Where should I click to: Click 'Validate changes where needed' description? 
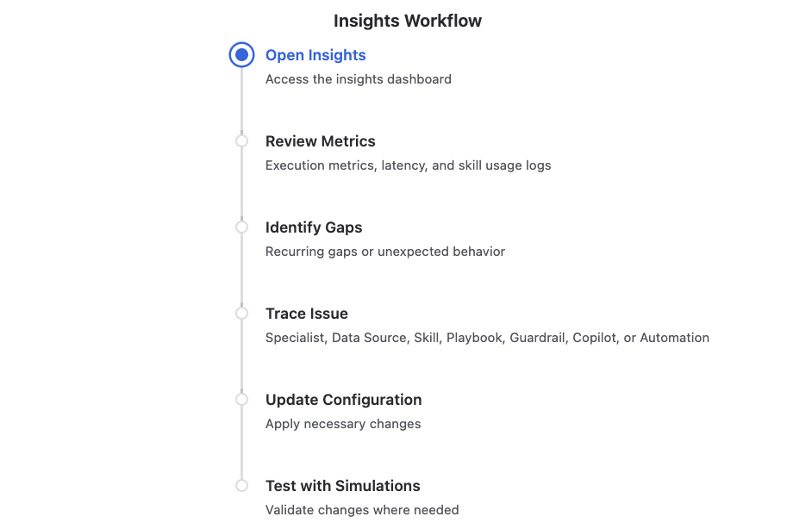[362, 510]
